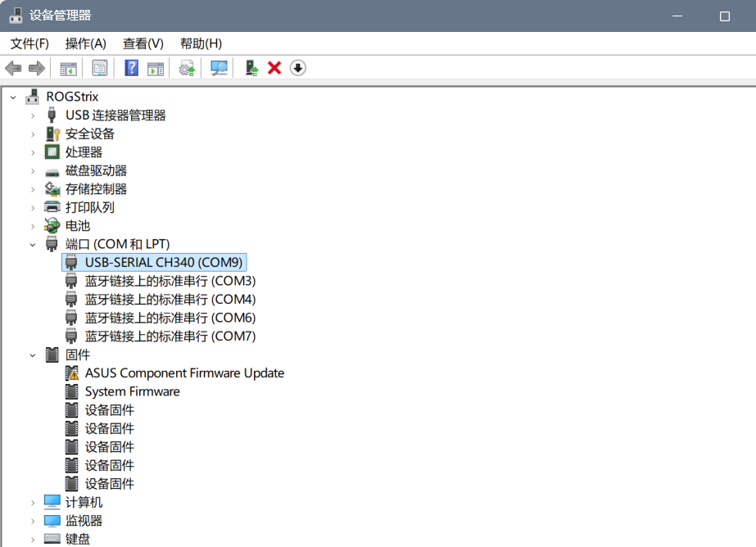Click the 固件 firmware category icon
The image size is (756, 547).
point(52,355)
